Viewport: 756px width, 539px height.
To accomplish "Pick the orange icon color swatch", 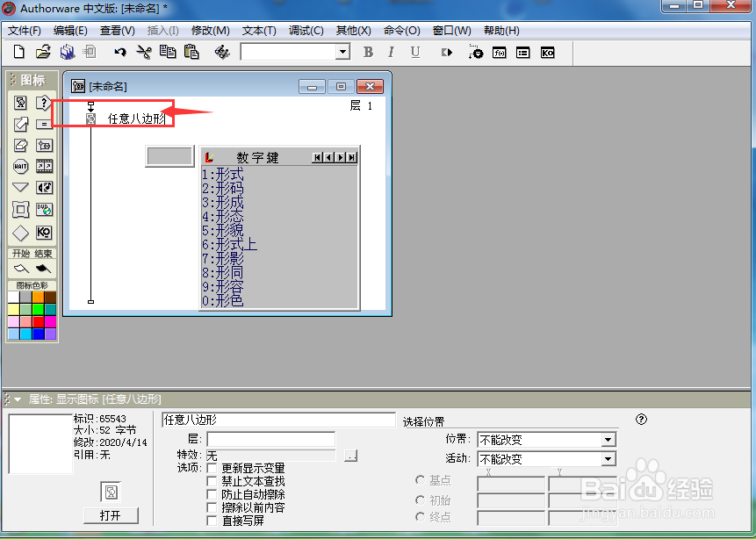I will [x=38, y=297].
